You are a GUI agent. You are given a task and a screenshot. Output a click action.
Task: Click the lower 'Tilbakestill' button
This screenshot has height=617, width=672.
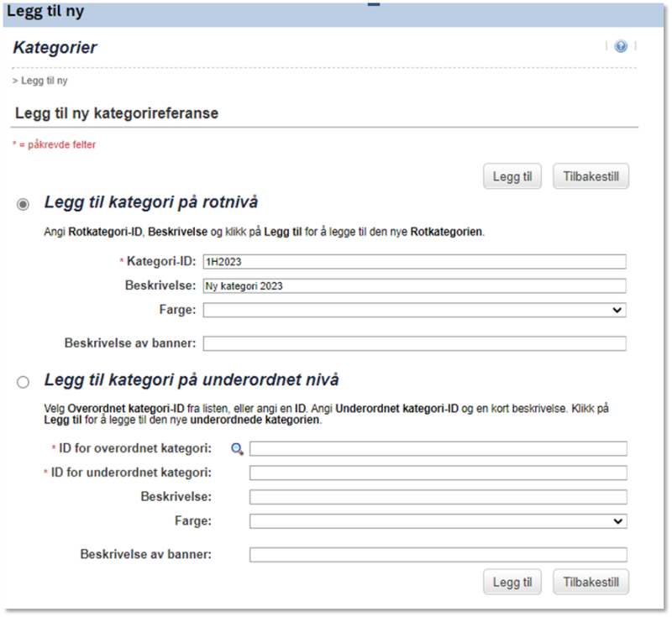pos(591,582)
